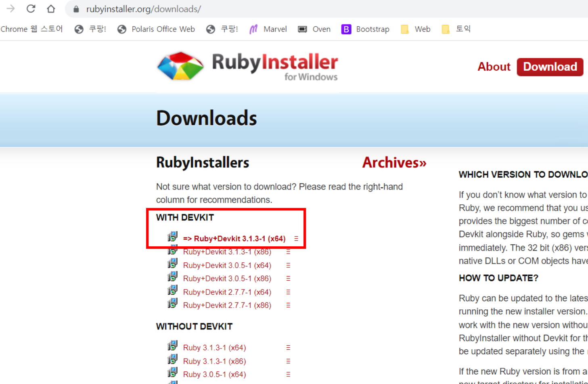This screenshot has width=588, height=384.
Task: Click installer icon beside Ruby+Devkit 3.0.5-1 (x86)
Action: [x=172, y=277]
